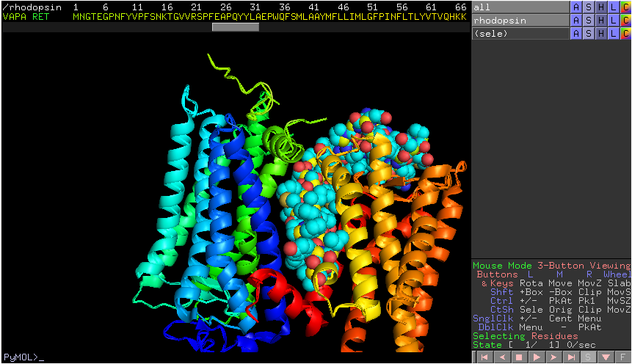632x364 pixels.
Task: Open the Hide menu for object 'all'
Action: 601,7
